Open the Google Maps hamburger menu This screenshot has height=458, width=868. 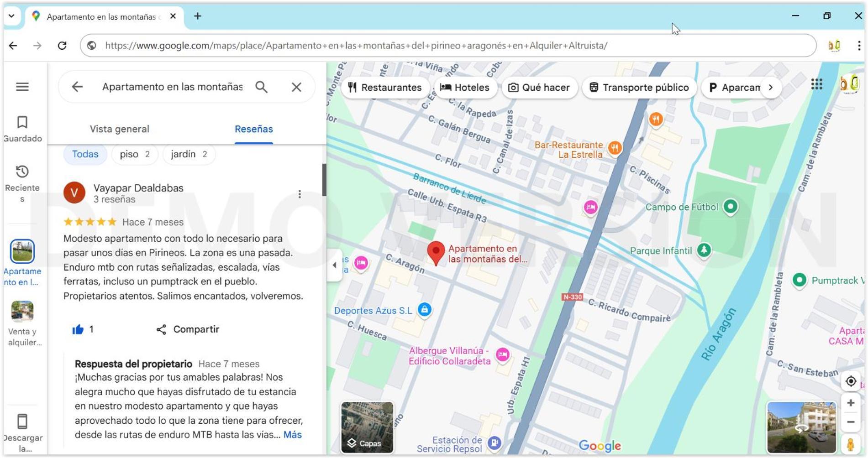[22, 87]
